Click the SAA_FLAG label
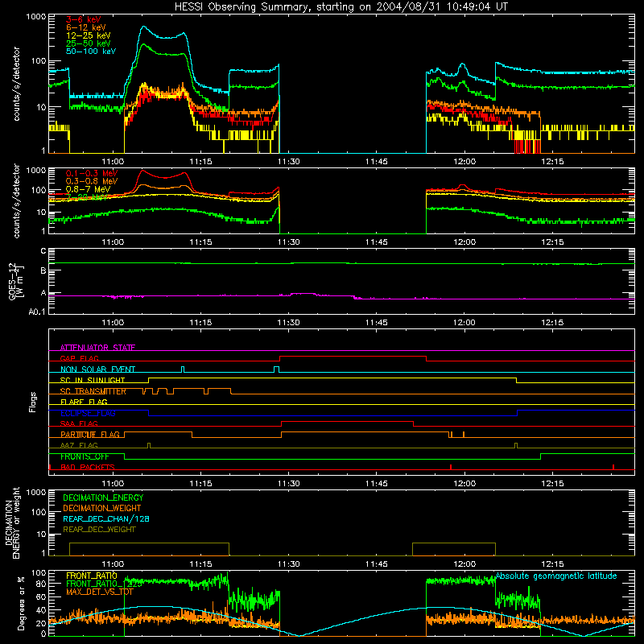The height and width of the screenshot is (644, 644). coord(79,423)
